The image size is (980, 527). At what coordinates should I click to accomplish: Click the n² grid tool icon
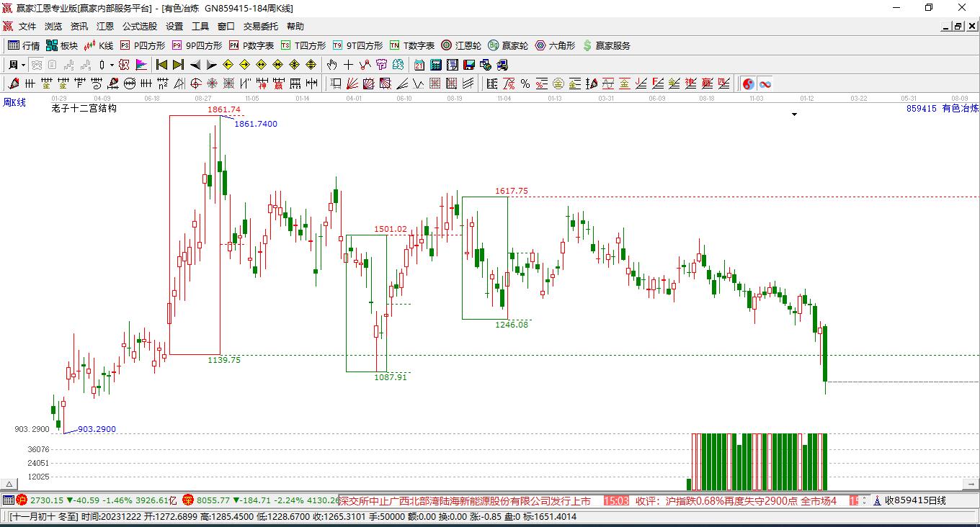click(x=163, y=84)
